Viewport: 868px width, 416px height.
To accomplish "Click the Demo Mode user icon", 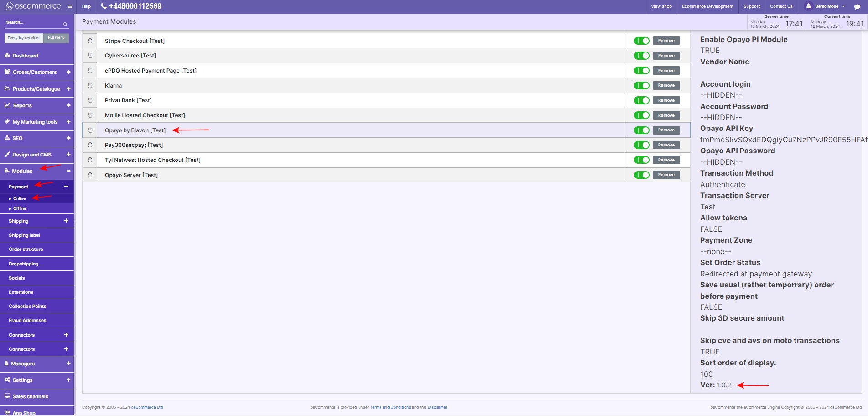I will coord(808,6).
